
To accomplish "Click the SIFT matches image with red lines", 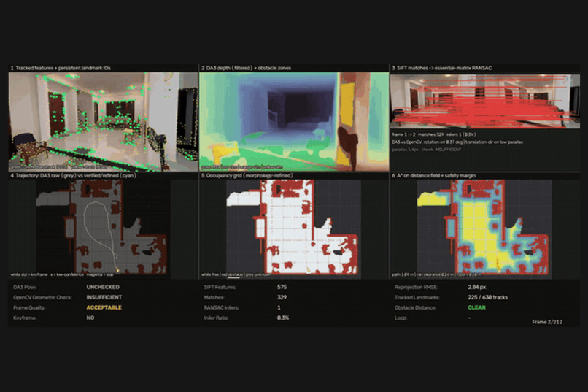I will [485, 101].
